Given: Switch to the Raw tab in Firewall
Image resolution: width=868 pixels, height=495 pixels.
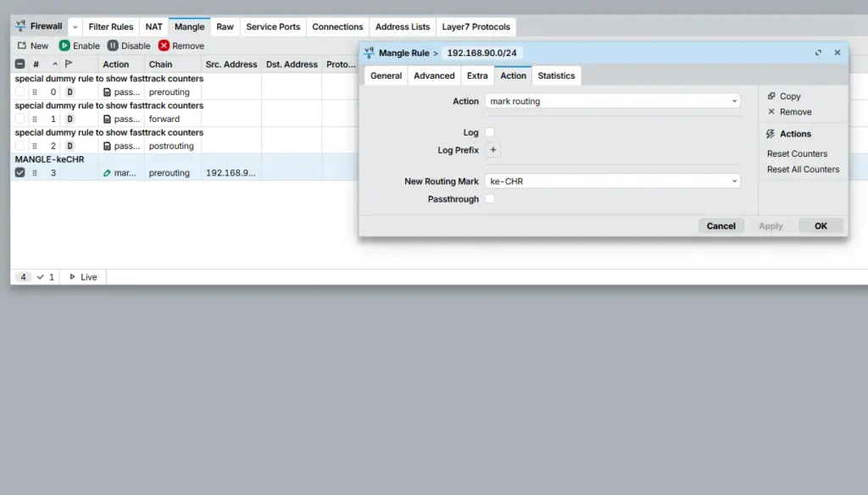Looking at the screenshot, I should 225,26.
